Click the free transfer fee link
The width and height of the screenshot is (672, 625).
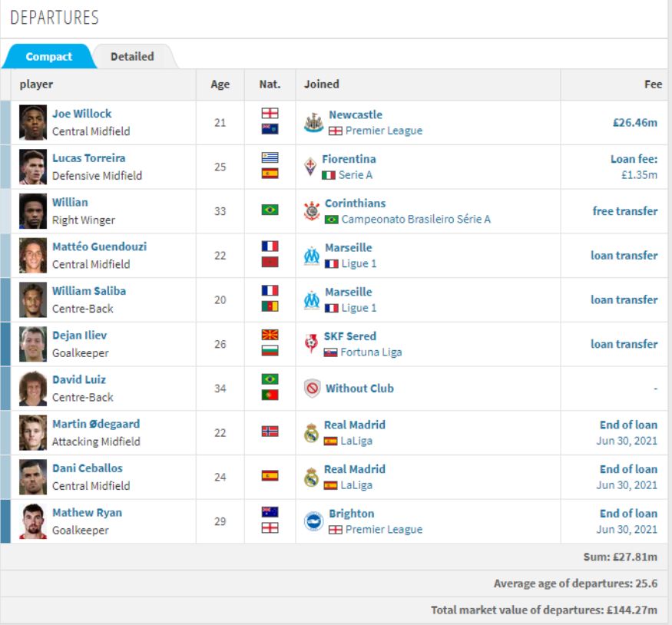click(x=625, y=211)
